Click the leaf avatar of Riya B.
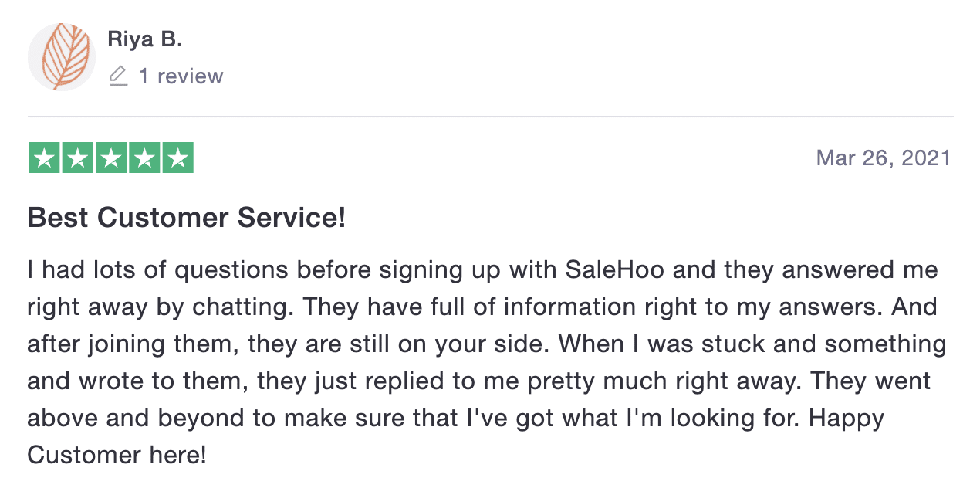Image resolution: width=980 pixels, height=488 pixels. point(61,57)
